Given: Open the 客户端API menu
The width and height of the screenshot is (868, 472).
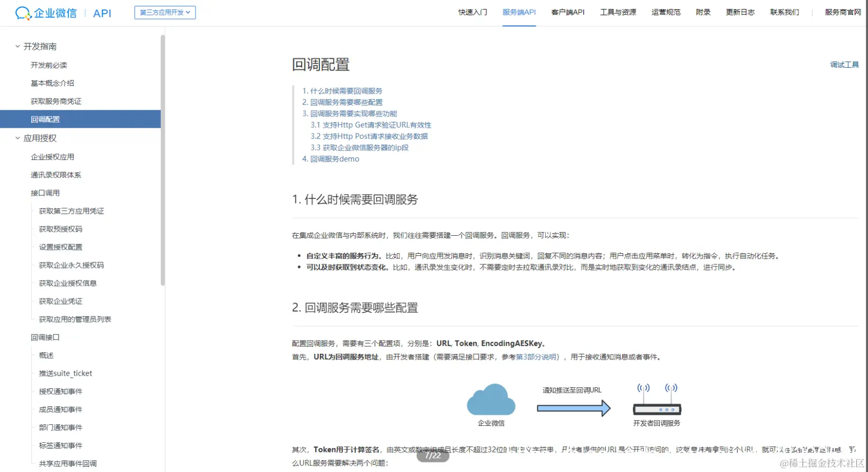Looking at the screenshot, I should tap(568, 12).
